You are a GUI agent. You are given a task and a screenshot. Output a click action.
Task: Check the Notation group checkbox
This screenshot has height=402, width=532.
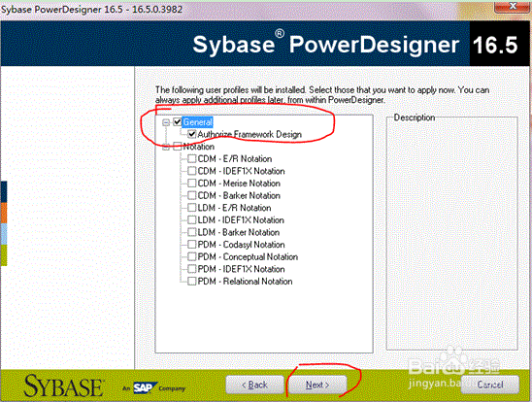coord(178,147)
